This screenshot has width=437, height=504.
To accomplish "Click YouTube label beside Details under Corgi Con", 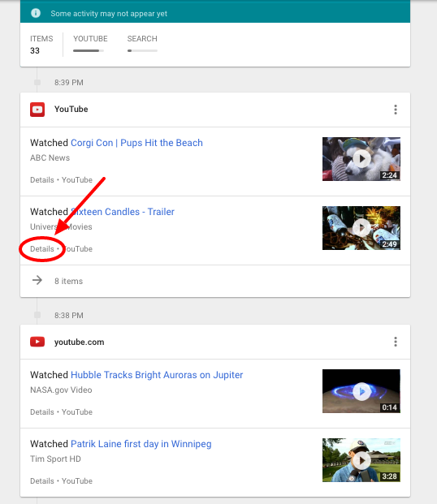I will [77, 180].
